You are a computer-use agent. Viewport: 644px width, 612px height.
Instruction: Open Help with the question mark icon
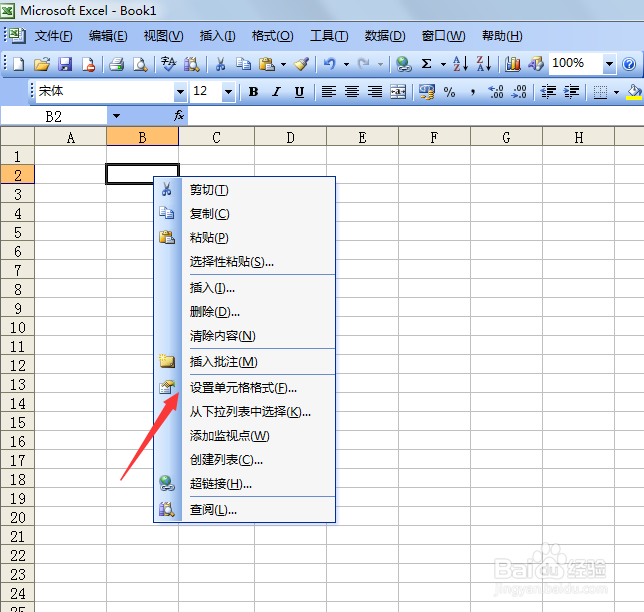click(x=629, y=64)
